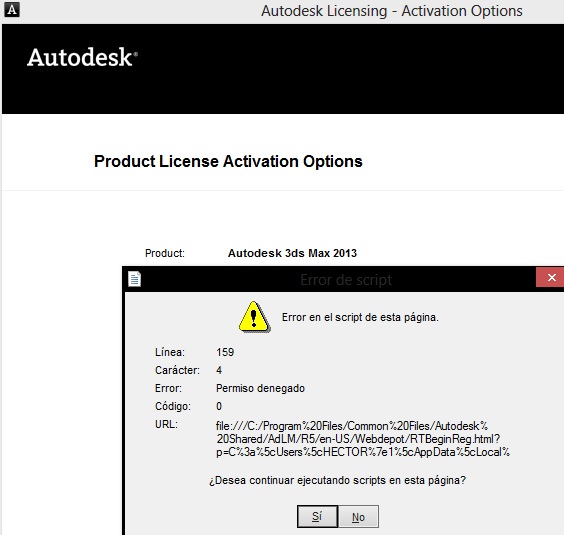Click the 'Product:' label
The height and width of the screenshot is (535, 564).
[x=165, y=253]
